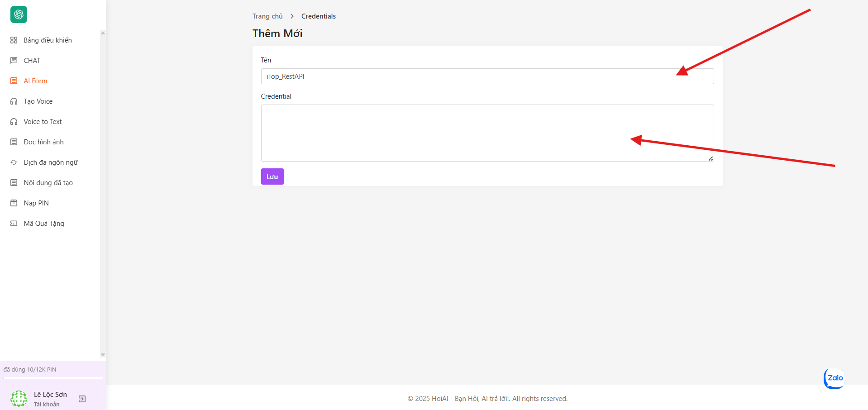868x410 pixels.
Task: Click the Dịch đa ngôn ngữ translate icon
Action: coord(14,162)
